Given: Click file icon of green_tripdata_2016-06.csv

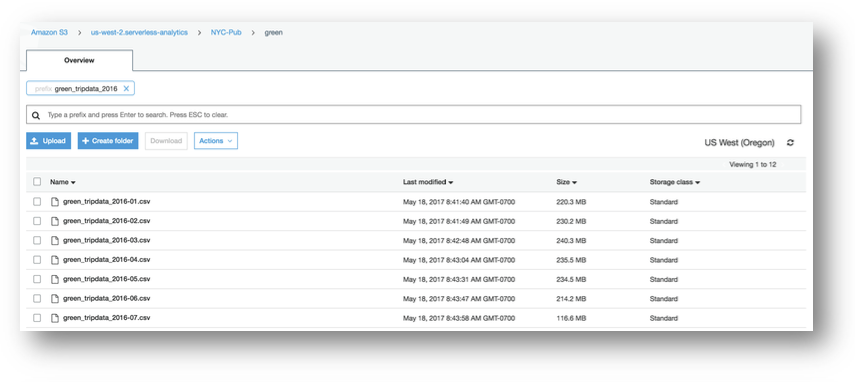Looking at the screenshot, I should pyautogui.click(x=55, y=299).
